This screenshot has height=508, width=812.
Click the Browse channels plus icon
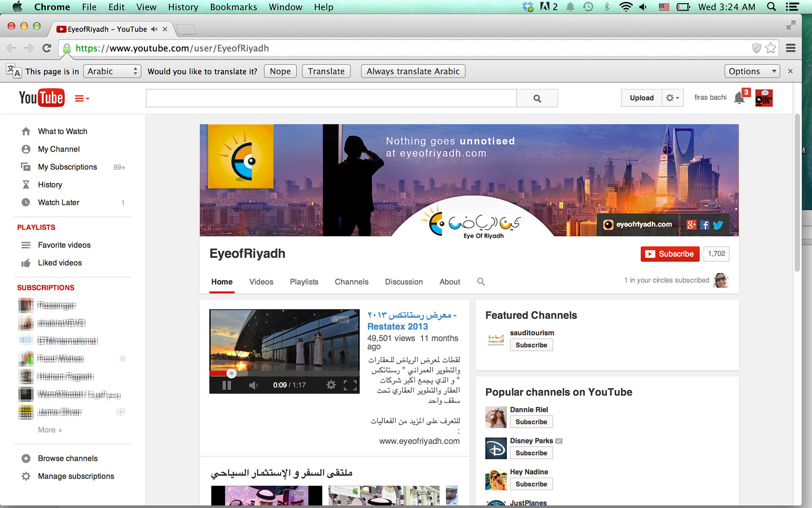[x=26, y=458]
